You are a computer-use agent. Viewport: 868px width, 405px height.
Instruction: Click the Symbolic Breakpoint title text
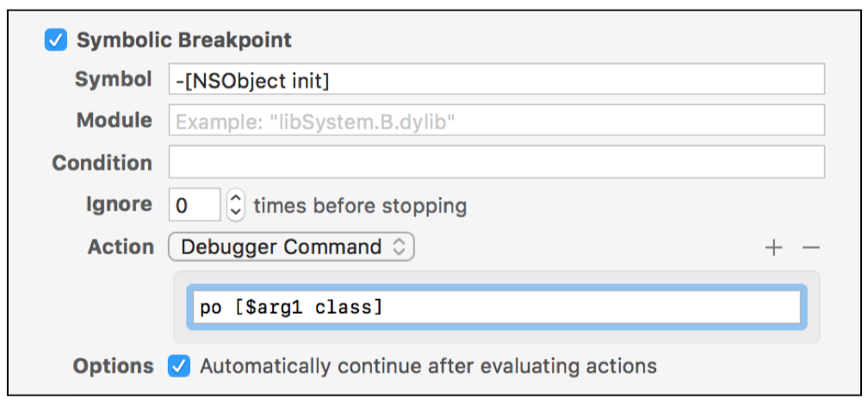184,40
